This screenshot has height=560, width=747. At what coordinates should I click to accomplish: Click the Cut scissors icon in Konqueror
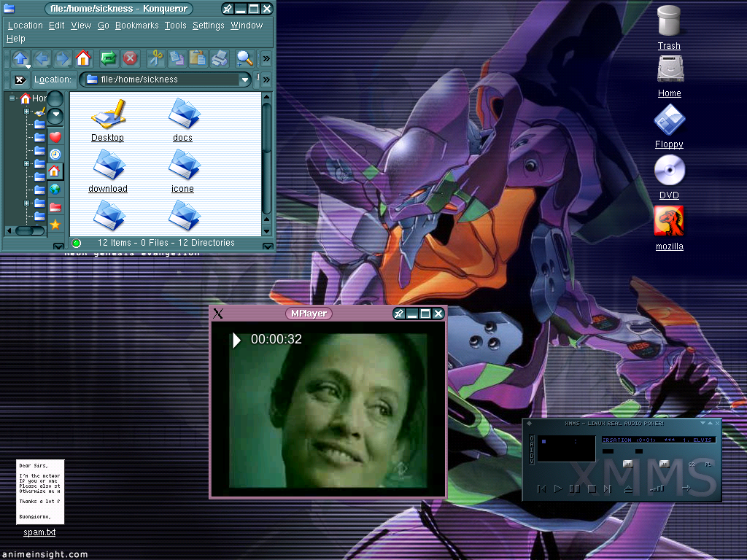click(x=155, y=58)
